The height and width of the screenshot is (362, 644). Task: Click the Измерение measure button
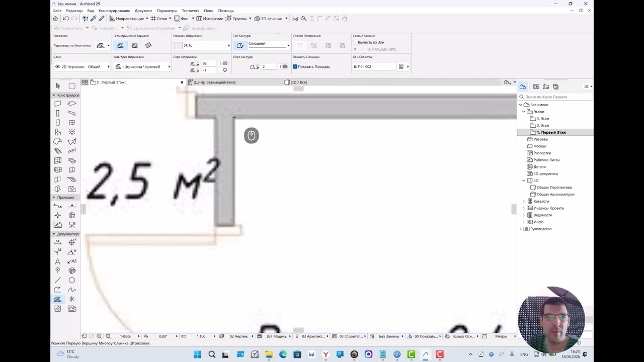coord(210,19)
